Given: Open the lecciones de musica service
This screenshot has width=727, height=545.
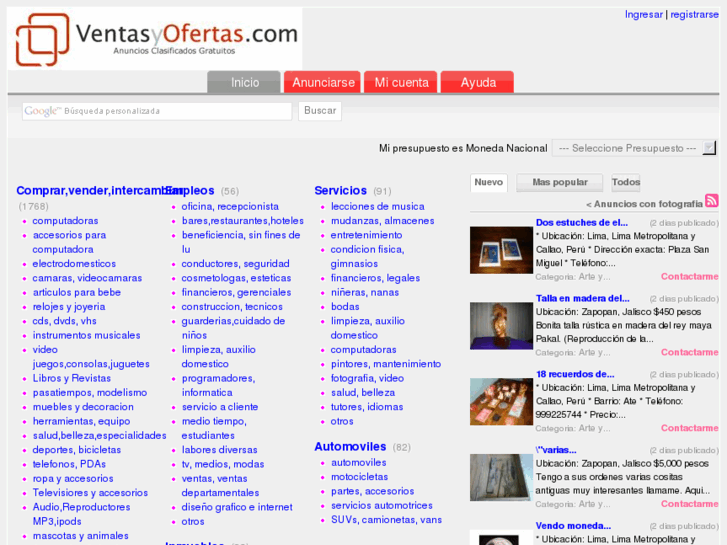Looking at the screenshot, I should point(377,206).
